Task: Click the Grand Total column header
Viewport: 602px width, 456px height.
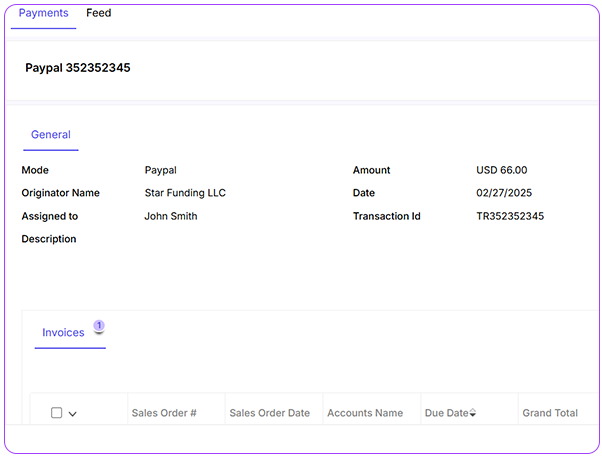Action: coord(549,413)
